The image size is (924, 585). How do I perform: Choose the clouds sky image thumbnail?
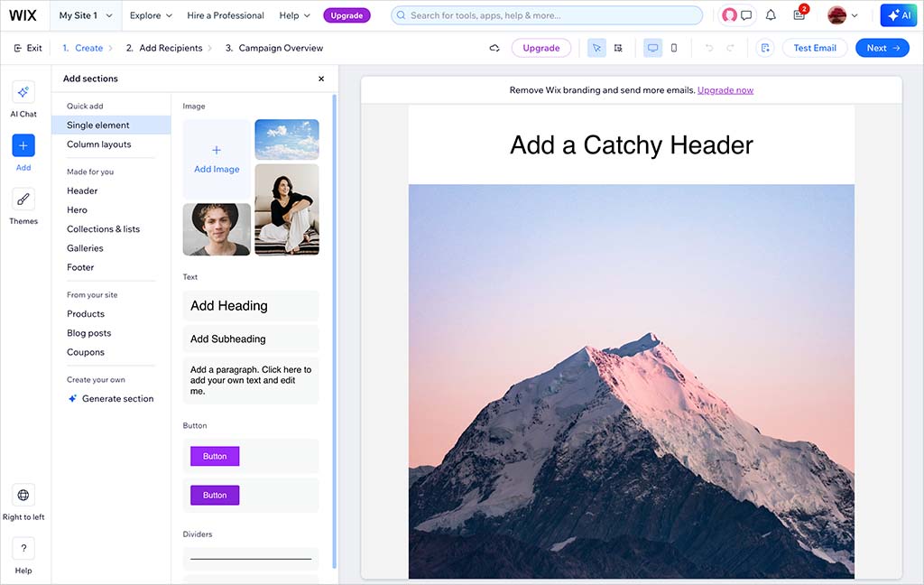[287, 140]
